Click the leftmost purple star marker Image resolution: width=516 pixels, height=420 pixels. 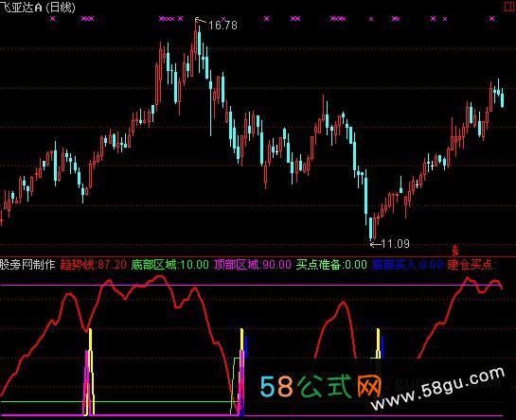[x=53, y=19]
